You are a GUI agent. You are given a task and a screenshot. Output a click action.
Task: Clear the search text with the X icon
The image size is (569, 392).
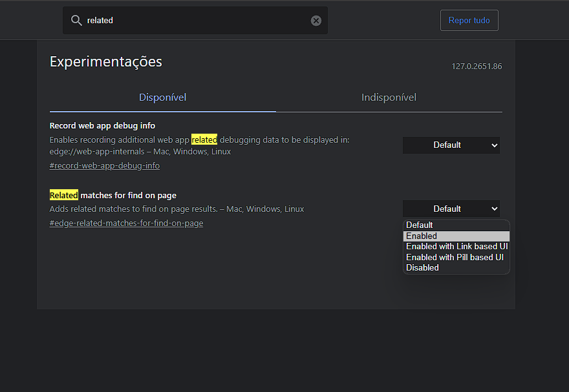coord(316,21)
